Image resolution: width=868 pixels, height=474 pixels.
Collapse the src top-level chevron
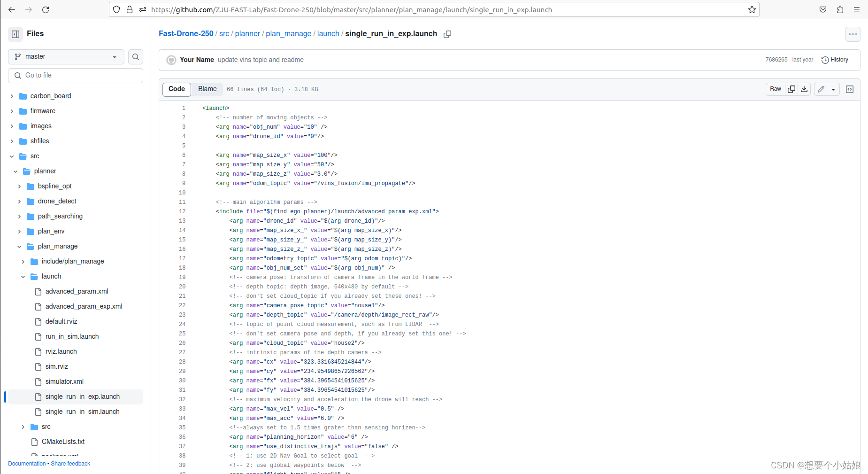(12, 156)
